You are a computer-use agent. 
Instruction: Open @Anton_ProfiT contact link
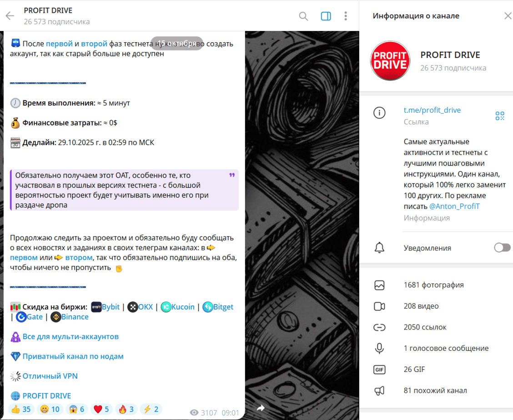[454, 206]
